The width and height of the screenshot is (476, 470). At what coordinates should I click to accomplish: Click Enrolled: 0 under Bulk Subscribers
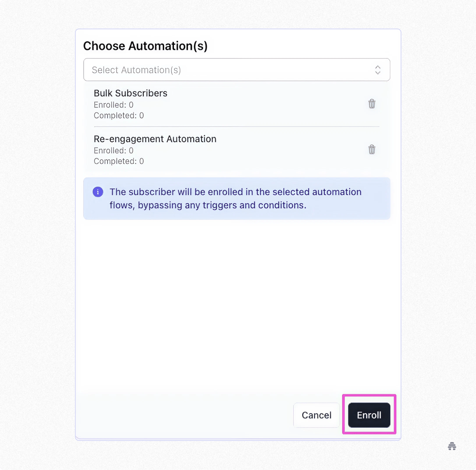[x=113, y=105]
